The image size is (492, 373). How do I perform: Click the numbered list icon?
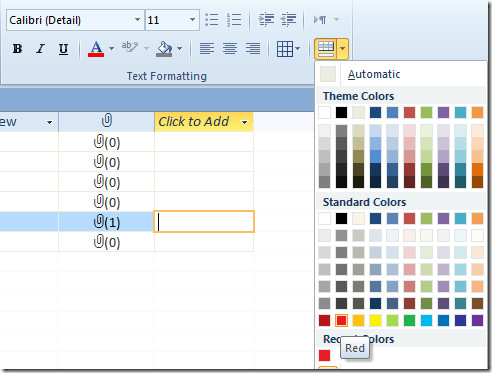(x=234, y=20)
